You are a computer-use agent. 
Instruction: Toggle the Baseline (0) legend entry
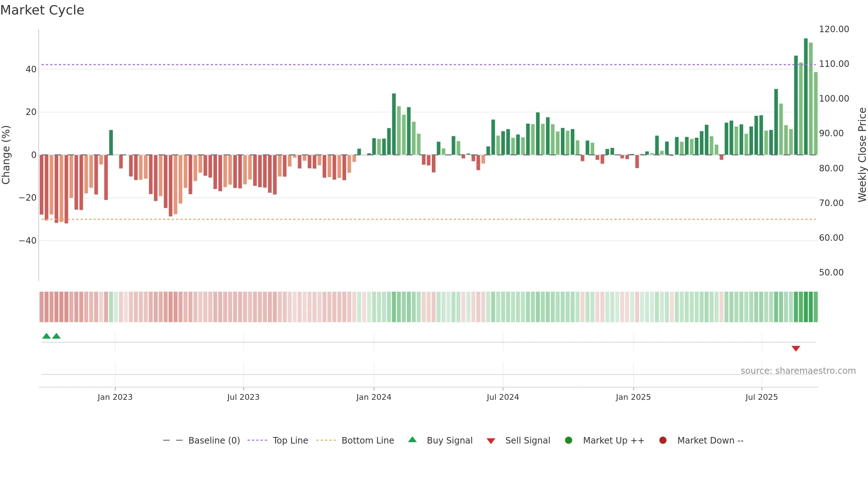click(x=201, y=440)
